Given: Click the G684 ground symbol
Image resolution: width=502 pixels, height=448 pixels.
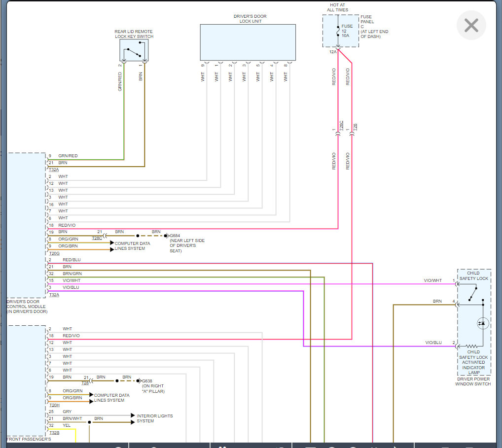Looking at the screenshot, I should [x=167, y=236].
